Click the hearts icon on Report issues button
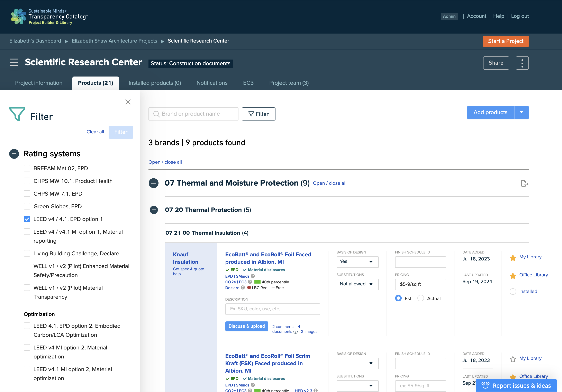 [485, 386]
